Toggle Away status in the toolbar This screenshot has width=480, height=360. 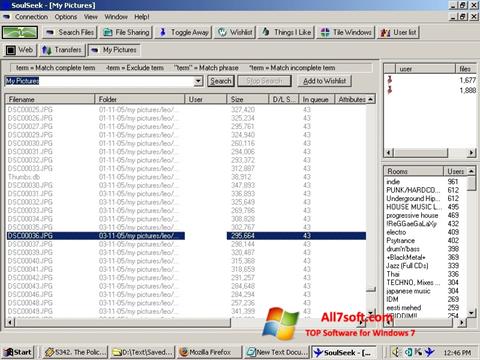coord(184,32)
